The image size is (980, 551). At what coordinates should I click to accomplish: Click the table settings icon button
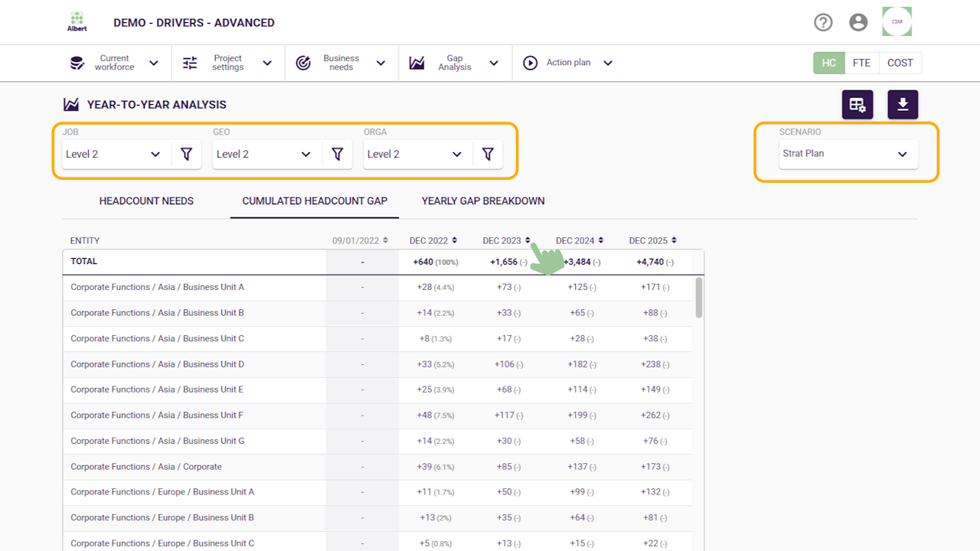point(857,105)
